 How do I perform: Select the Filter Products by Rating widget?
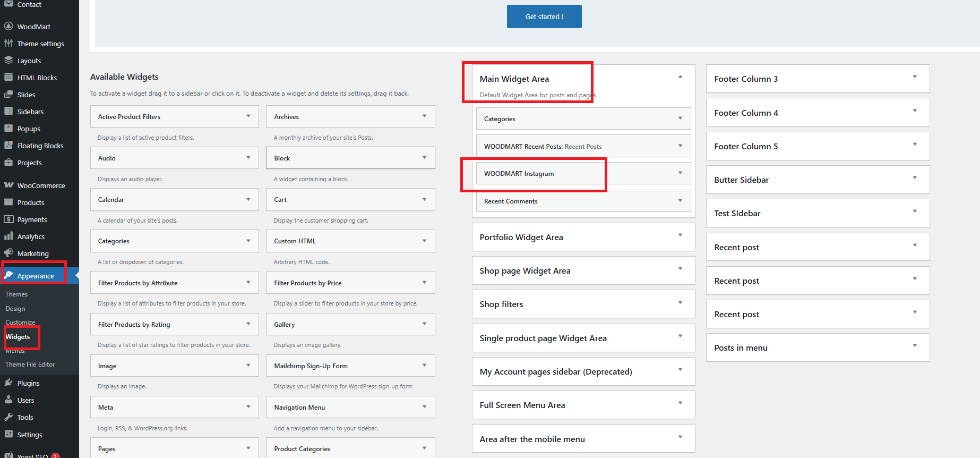[175, 324]
